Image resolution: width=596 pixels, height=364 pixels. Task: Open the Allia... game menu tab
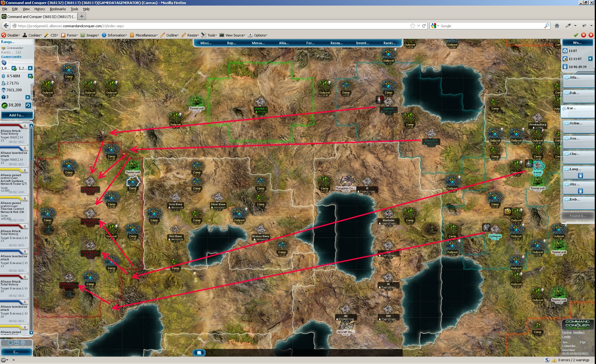click(x=284, y=43)
